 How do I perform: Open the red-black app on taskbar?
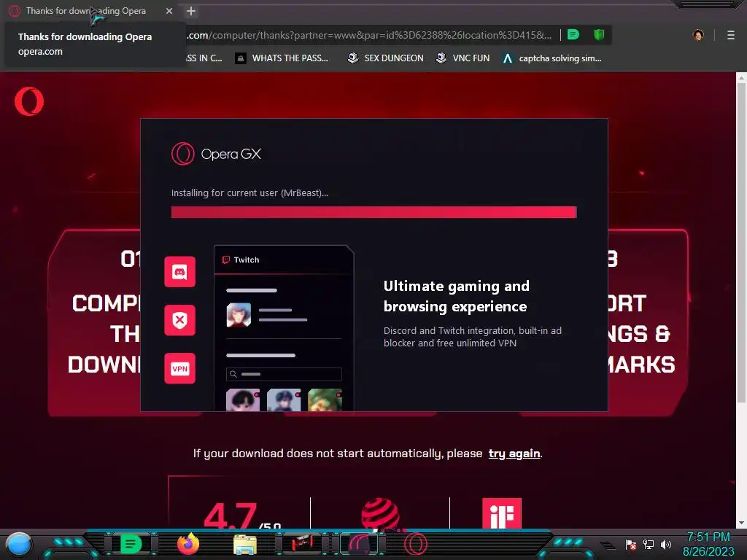(x=301, y=543)
